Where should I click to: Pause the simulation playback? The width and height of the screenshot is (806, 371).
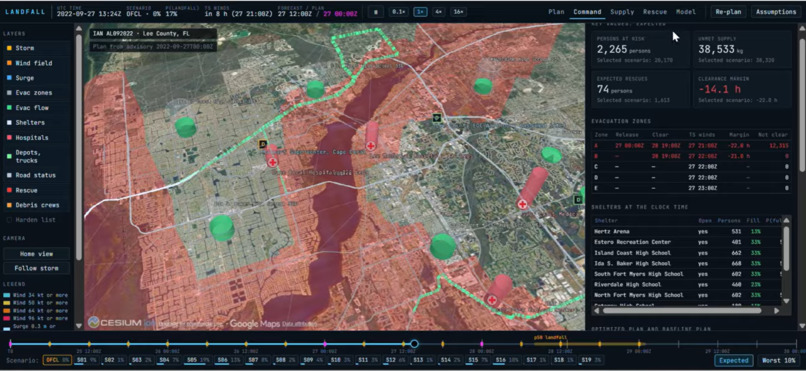pos(376,12)
